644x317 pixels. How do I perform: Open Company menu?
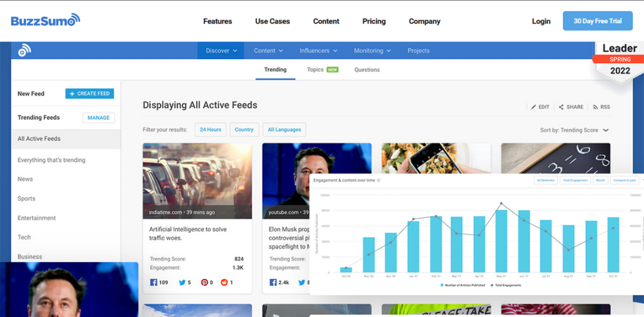[x=425, y=21]
